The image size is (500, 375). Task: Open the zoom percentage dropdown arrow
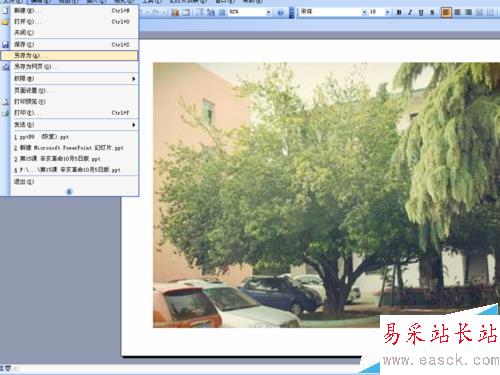(x=268, y=12)
